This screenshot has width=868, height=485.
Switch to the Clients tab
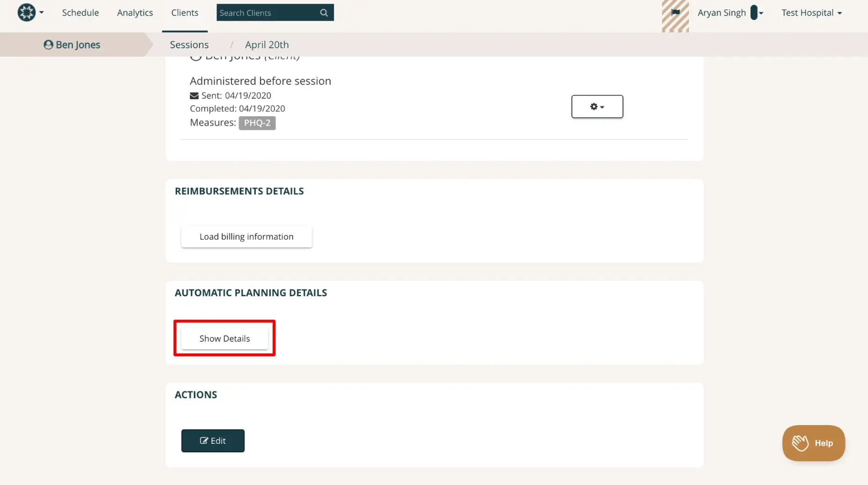pyautogui.click(x=185, y=13)
